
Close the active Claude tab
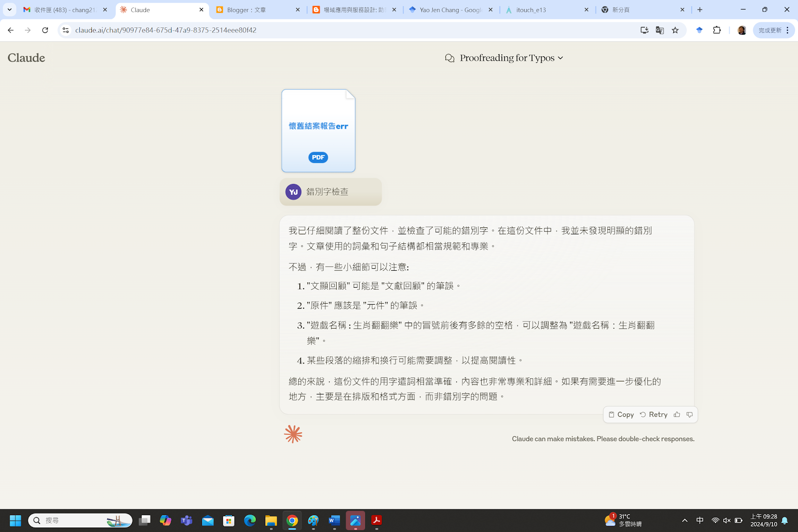(x=201, y=10)
